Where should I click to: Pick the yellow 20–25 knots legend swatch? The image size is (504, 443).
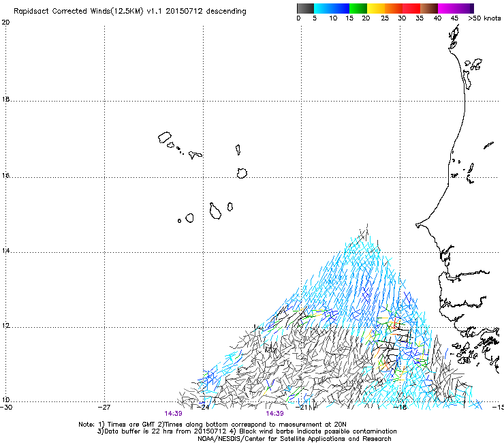[376, 8]
